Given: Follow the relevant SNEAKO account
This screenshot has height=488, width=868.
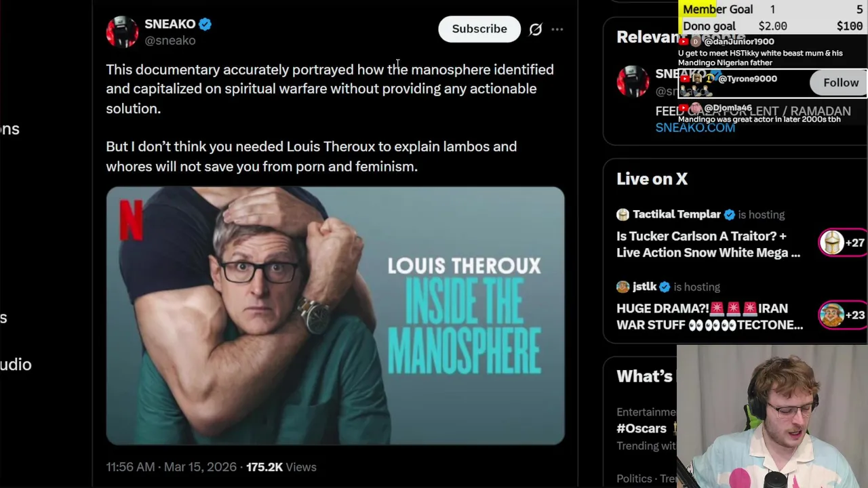Looking at the screenshot, I should pyautogui.click(x=840, y=83).
